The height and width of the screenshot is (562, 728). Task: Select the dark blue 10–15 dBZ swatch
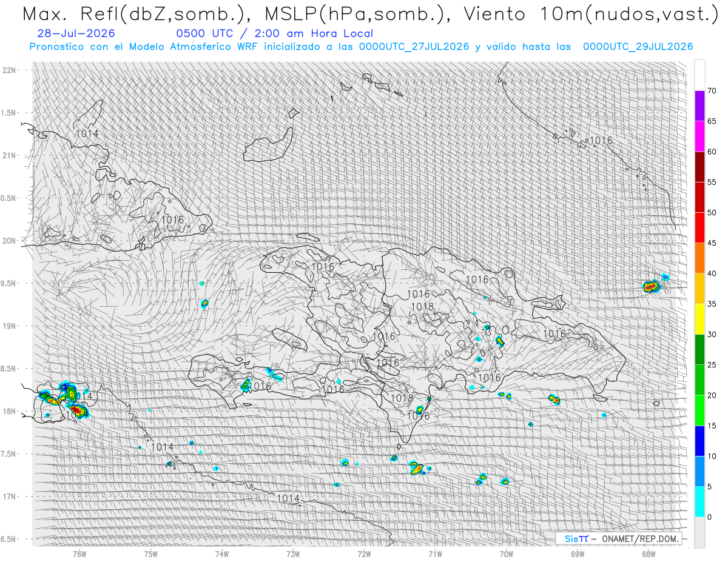pyautogui.click(x=700, y=441)
